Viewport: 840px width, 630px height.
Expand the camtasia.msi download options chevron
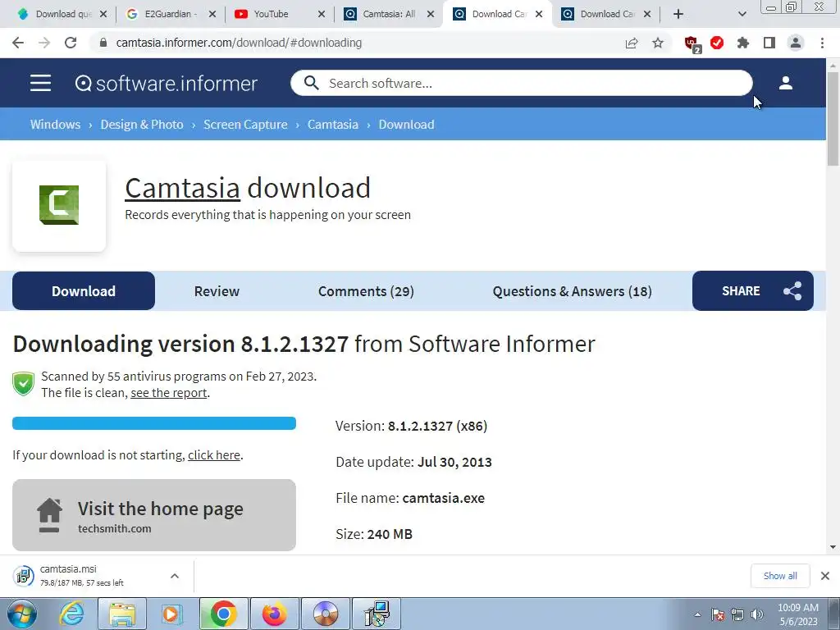pyautogui.click(x=175, y=576)
